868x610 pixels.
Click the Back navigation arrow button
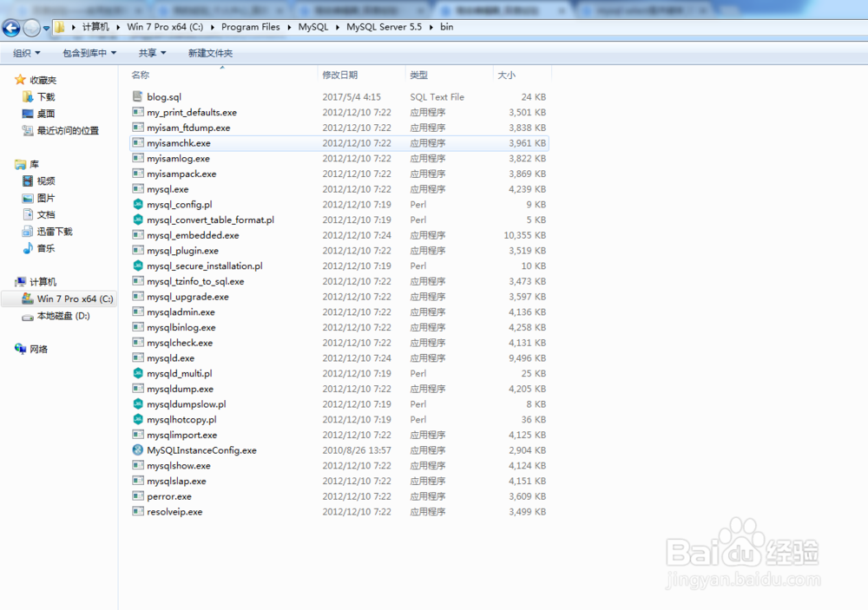point(11,27)
